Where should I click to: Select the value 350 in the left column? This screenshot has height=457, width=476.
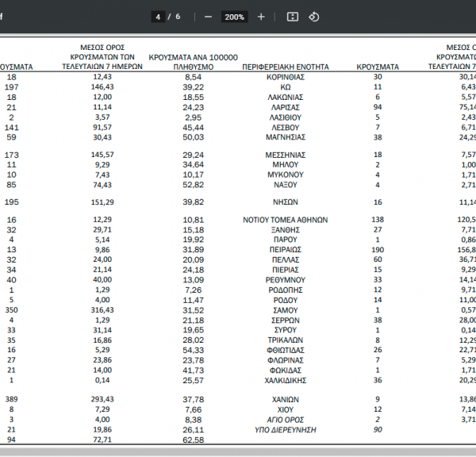tap(12, 310)
